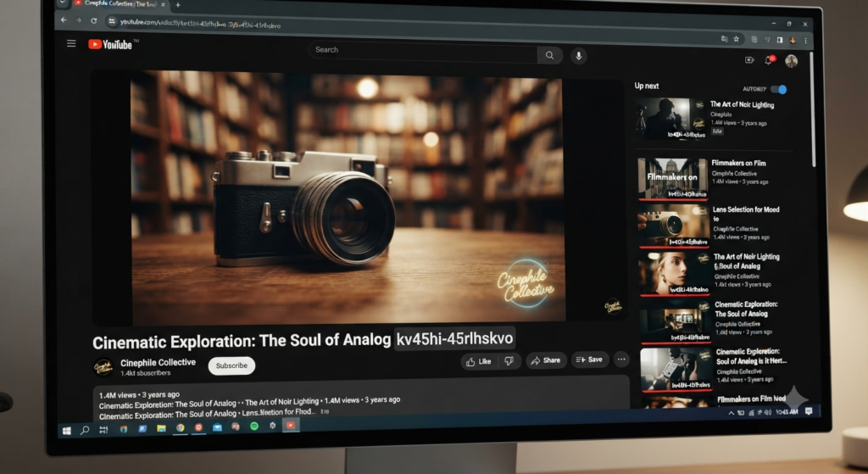868x474 pixels.
Task: Open Chrome three-dot menu
Action: (x=805, y=41)
